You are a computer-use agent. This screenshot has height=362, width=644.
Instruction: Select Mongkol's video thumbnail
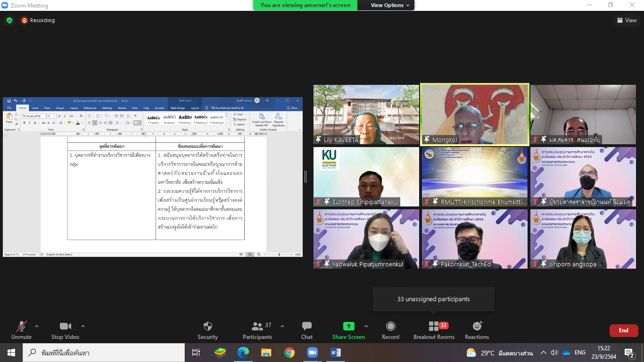point(475,115)
